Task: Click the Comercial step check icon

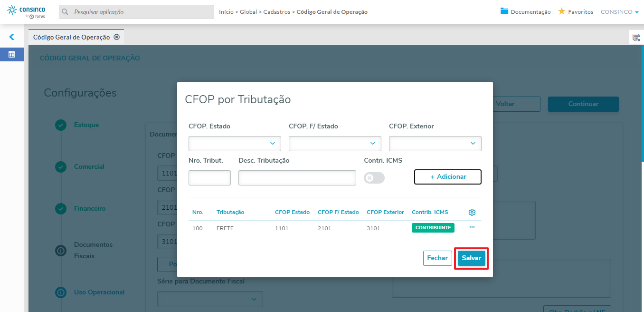Action: click(x=61, y=167)
